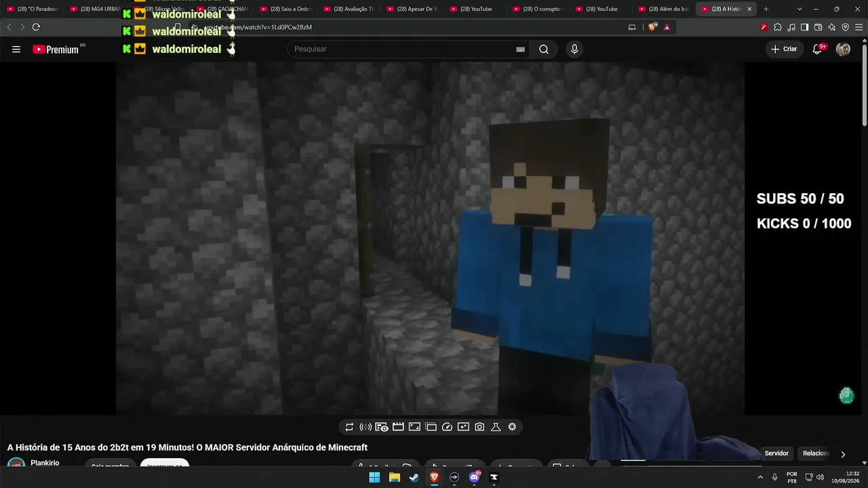This screenshot has height=488, width=868.
Task: Switch to the "Além do Ice" tab
Action: coord(665,9)
